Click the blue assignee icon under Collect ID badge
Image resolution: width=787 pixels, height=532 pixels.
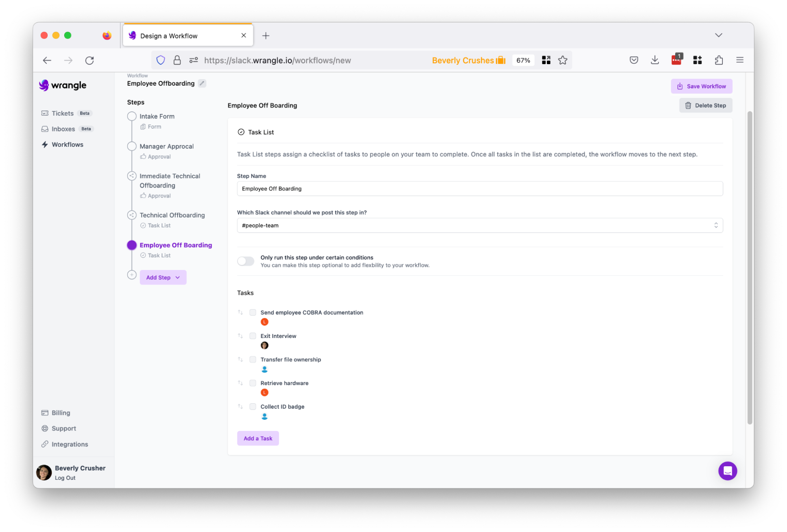[x=265, y=416]
